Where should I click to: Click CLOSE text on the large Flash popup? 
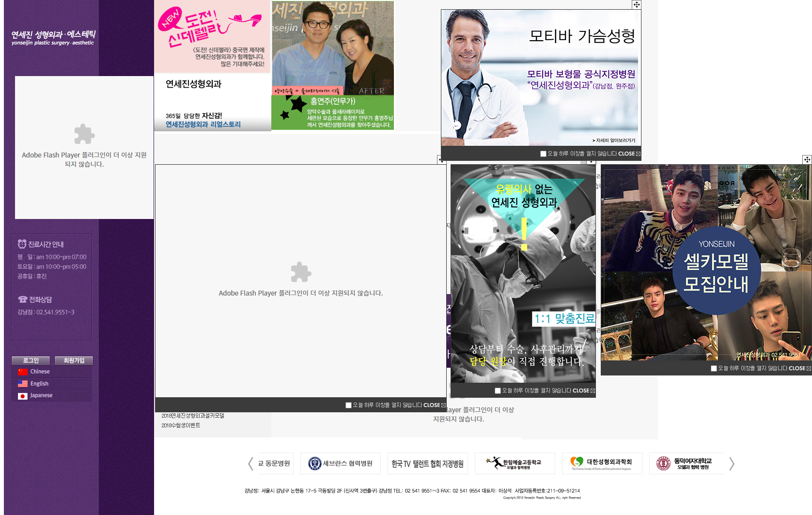pos(432,405)
